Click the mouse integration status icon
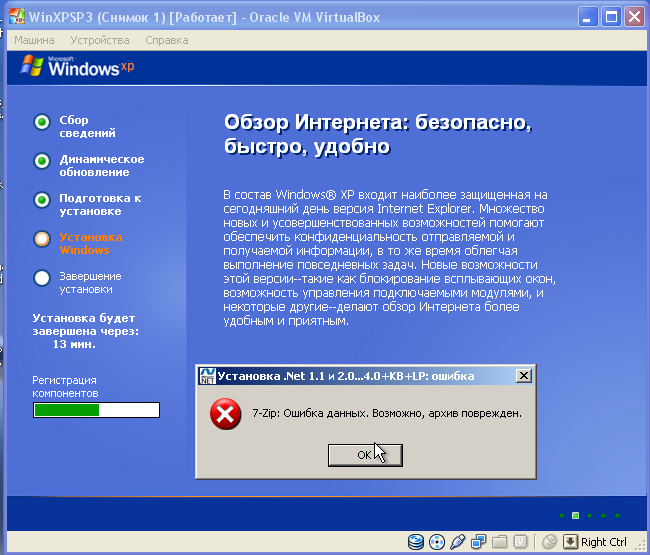Viewport: 650px width, 555px height. pos(548,542)
